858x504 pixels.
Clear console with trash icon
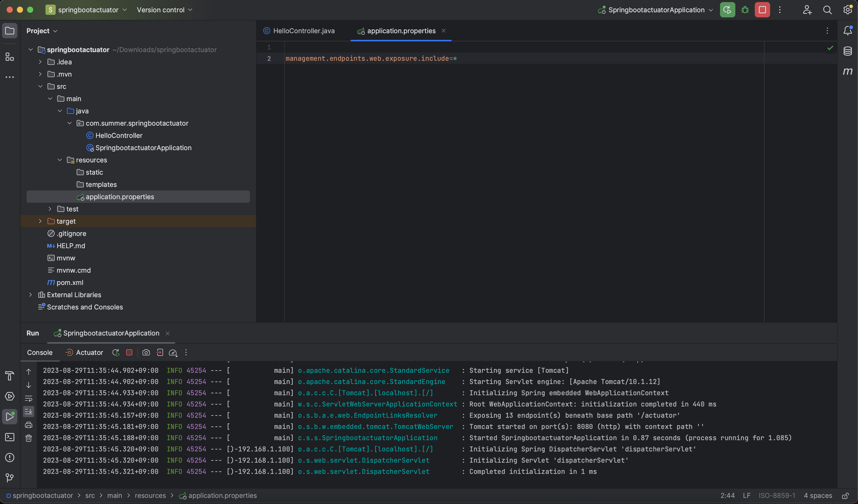pyautogui.click(x=29, y=438)
